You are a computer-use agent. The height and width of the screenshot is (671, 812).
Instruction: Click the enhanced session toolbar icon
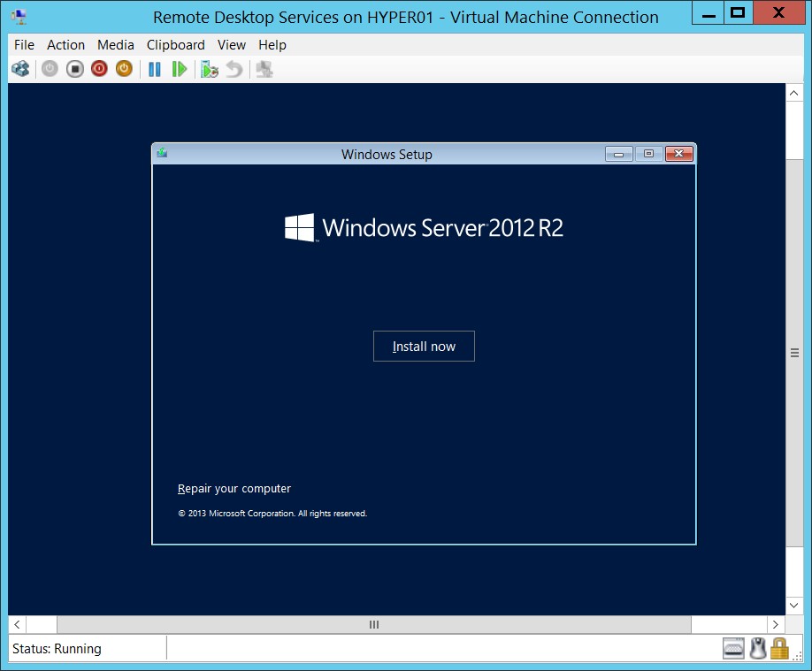point(264,69)
